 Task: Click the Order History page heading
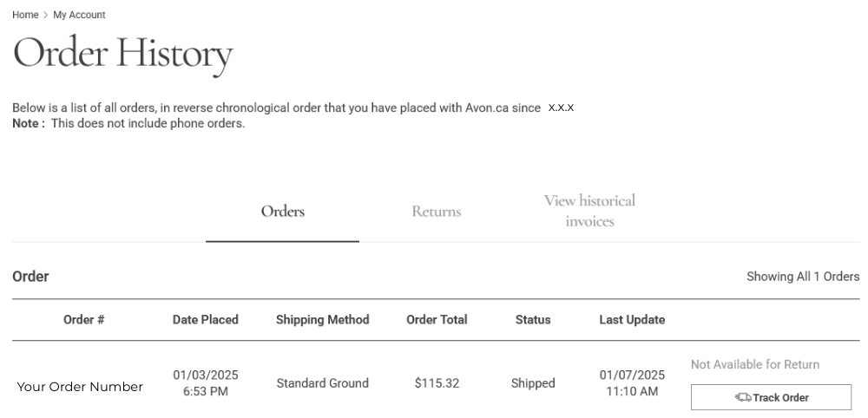point(122,54)
